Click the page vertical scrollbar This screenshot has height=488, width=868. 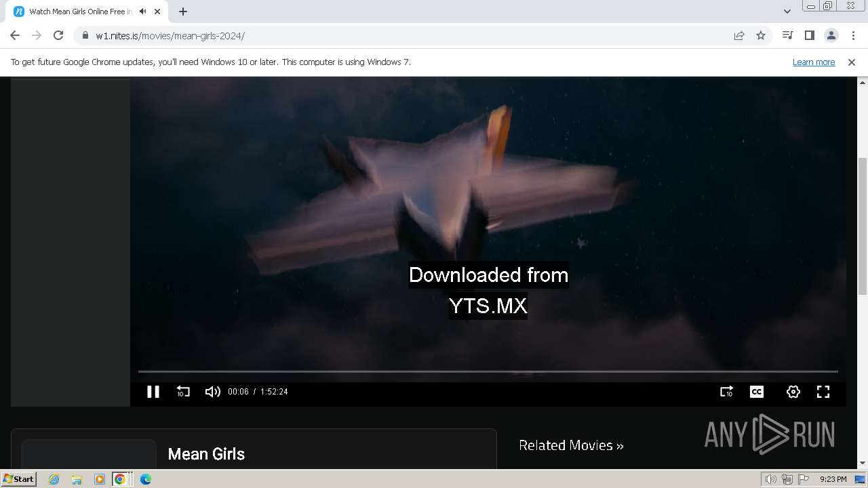pos(863,226)
